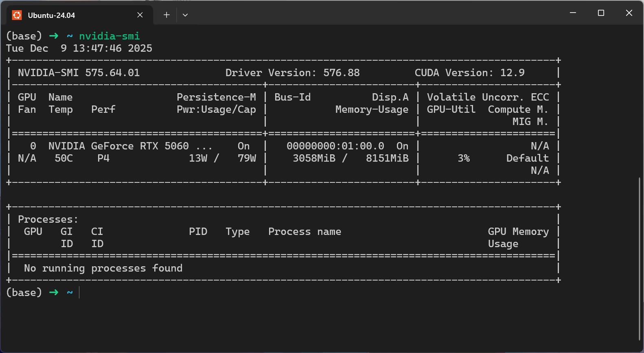Click 'No running processes found' message
The width and height of the screenshot is (644, 353).
pos(103,268)
